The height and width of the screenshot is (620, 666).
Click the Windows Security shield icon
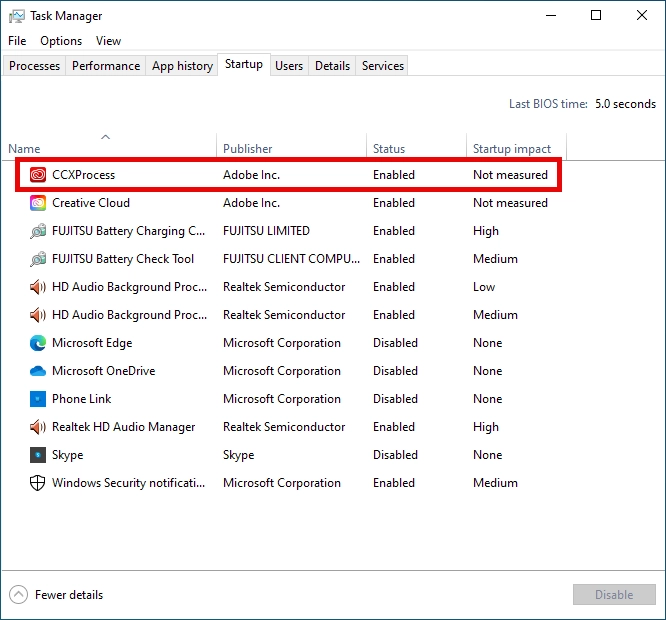coord(38,483)
